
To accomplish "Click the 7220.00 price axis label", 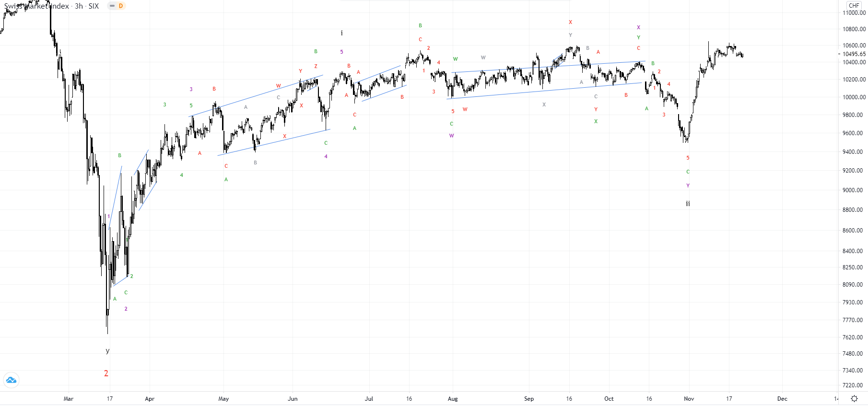I will pos(854,385).
